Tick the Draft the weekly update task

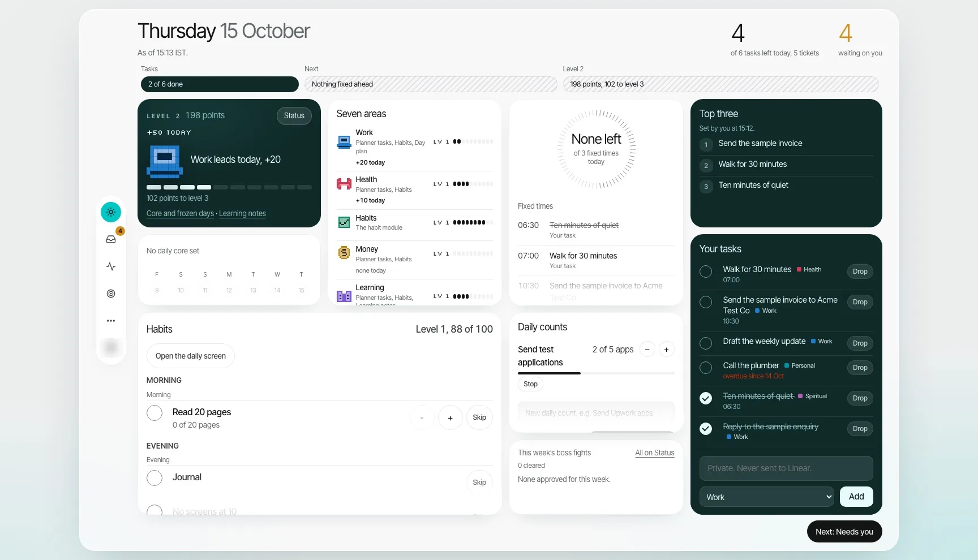(x=706, y=343)
